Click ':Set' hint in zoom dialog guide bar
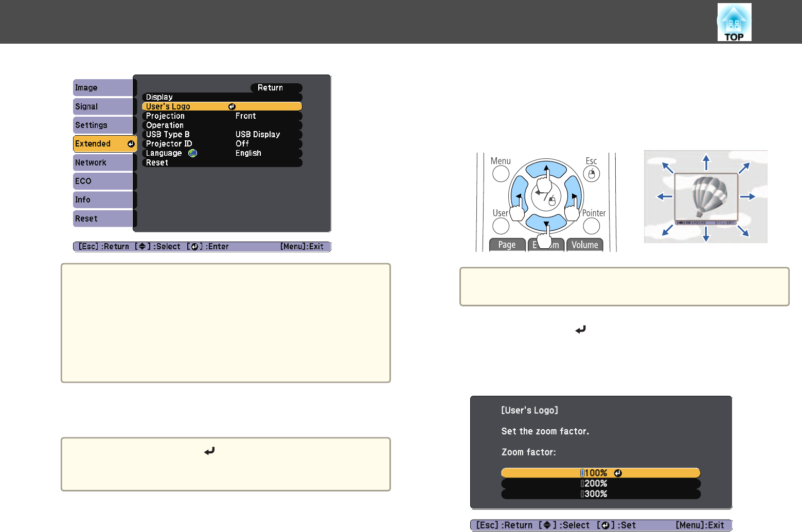 pyautogui.click(x=627, y=525)
